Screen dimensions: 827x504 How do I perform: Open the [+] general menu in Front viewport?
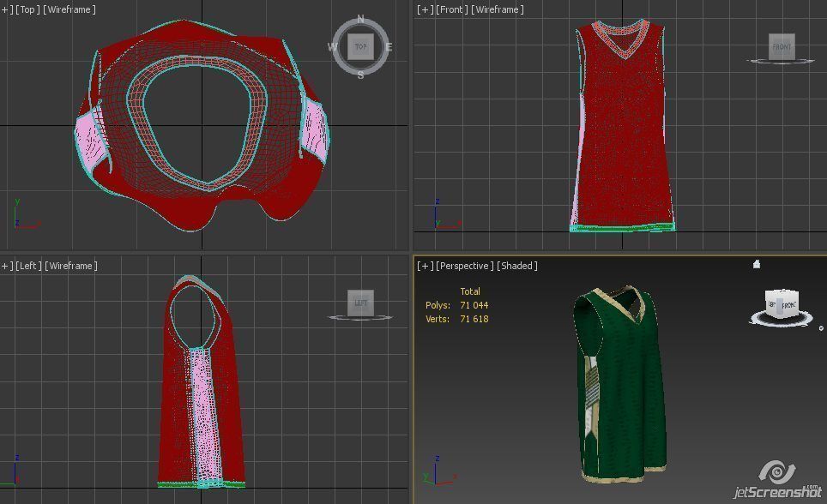tap(426, 9)
